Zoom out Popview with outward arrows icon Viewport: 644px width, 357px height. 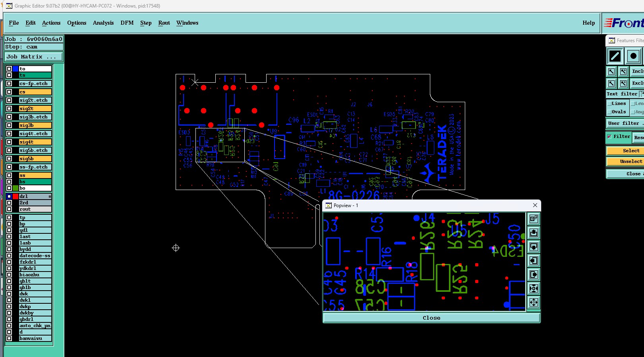click(534, 302)
